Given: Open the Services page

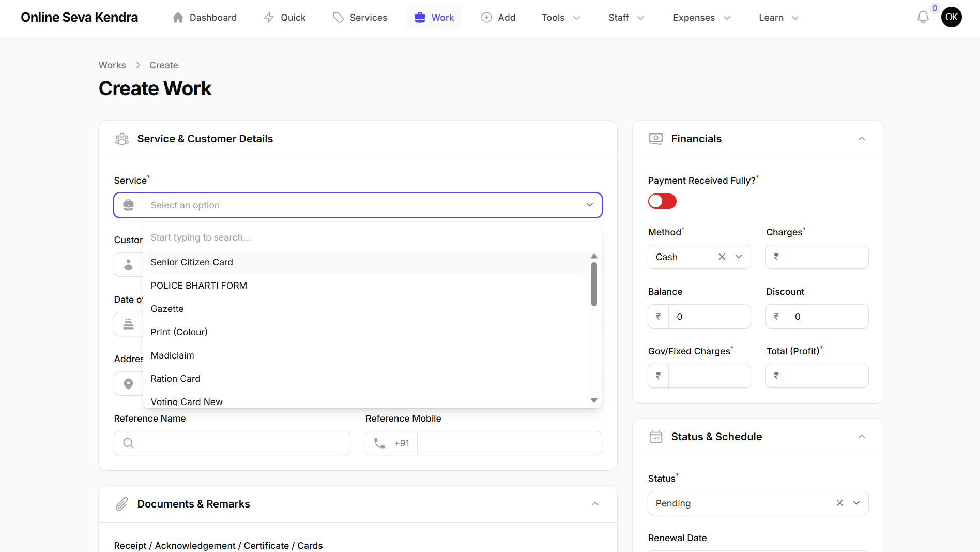Looking at the screenshot, I should [x=360, y=18].
